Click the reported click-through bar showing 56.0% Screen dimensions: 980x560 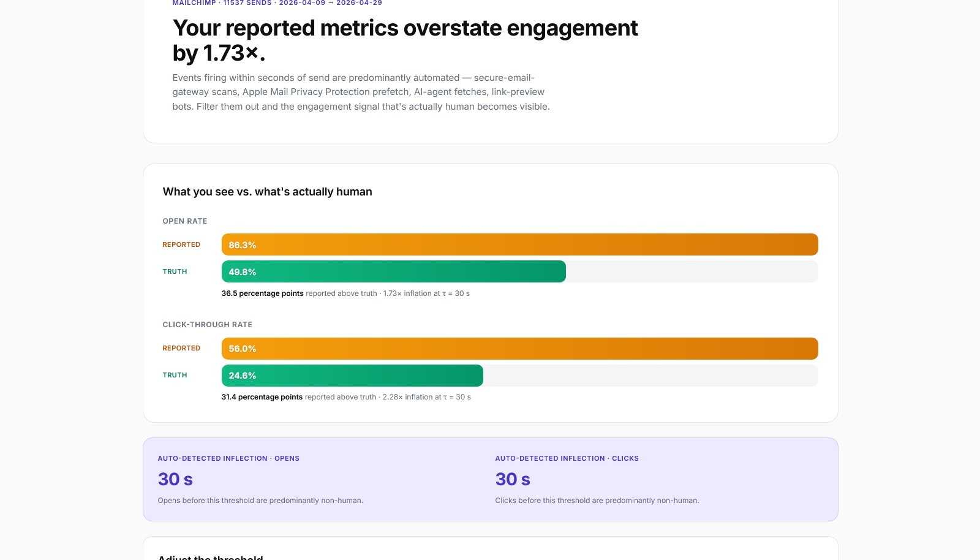coord(519,348)
